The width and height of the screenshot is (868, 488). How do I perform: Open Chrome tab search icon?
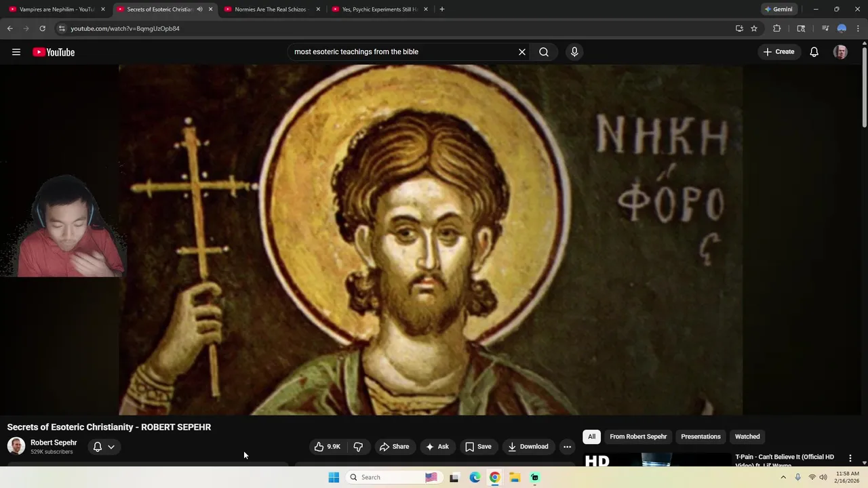tap(801, 28)
